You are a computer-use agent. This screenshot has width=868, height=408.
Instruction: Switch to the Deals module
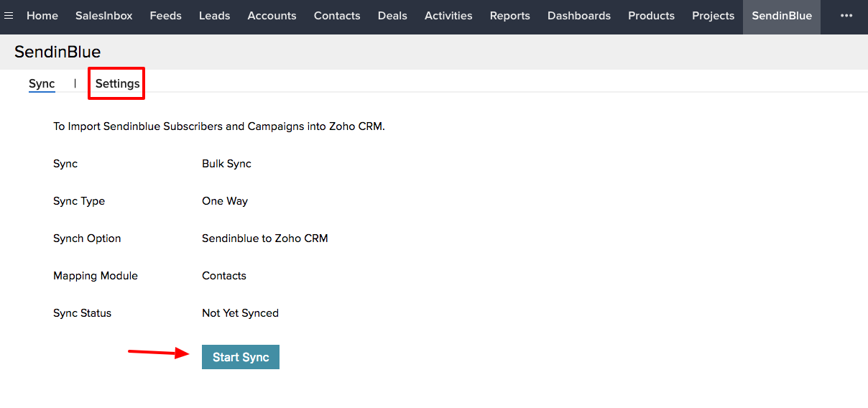(392, 16)
